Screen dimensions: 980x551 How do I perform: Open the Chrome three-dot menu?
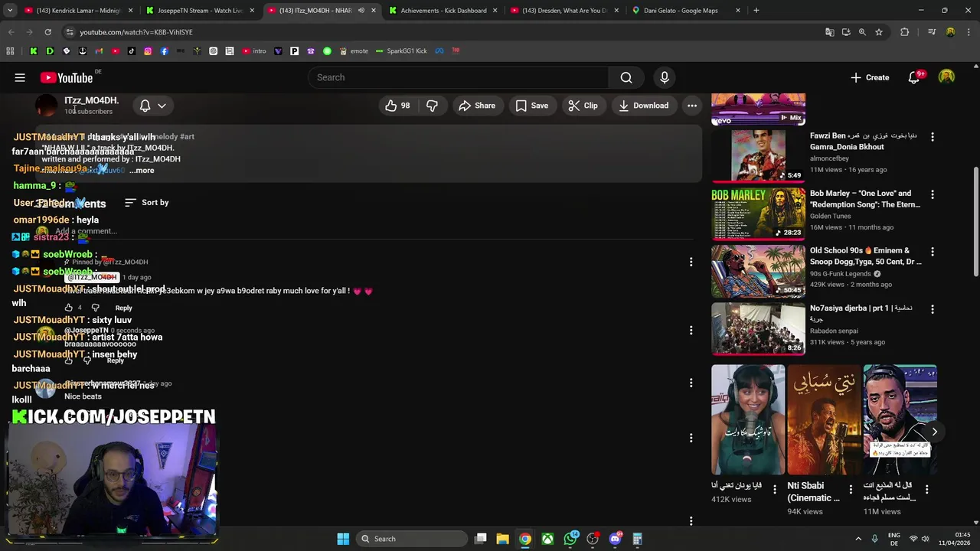(968, 32)
